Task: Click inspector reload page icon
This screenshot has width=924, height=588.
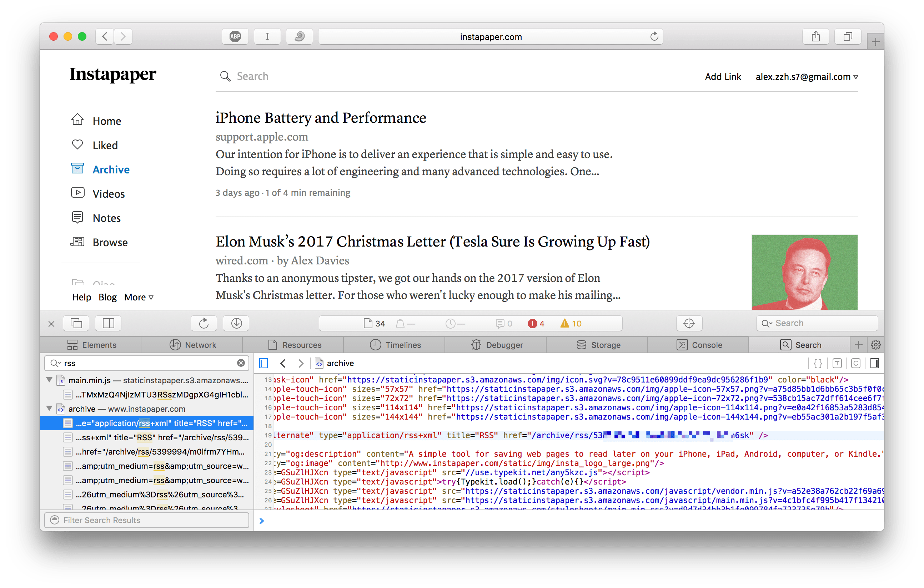Action: [x=204, y=323]
